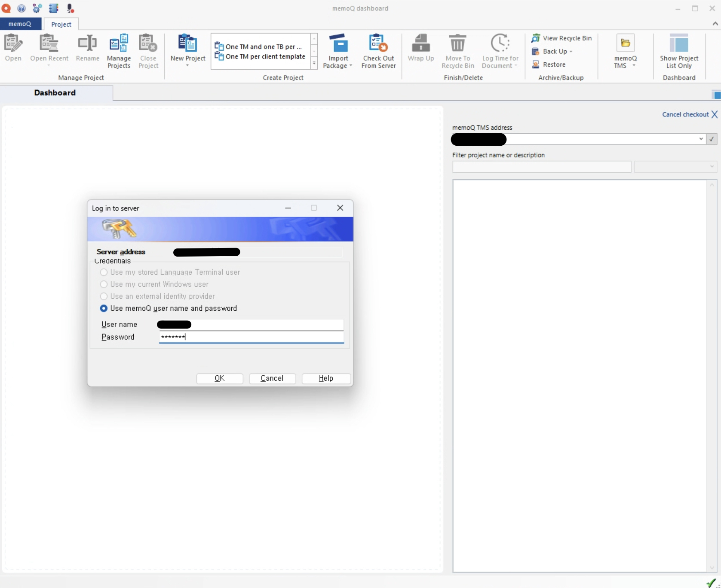Click the checkmark next to TMS address
Screen dimensions: 721x588
(712, 139)
